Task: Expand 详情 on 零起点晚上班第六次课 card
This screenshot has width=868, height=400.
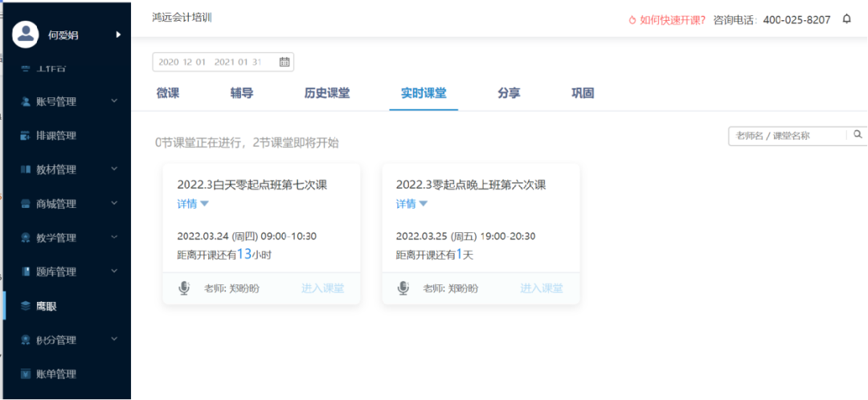Action: tap(411, 204)
